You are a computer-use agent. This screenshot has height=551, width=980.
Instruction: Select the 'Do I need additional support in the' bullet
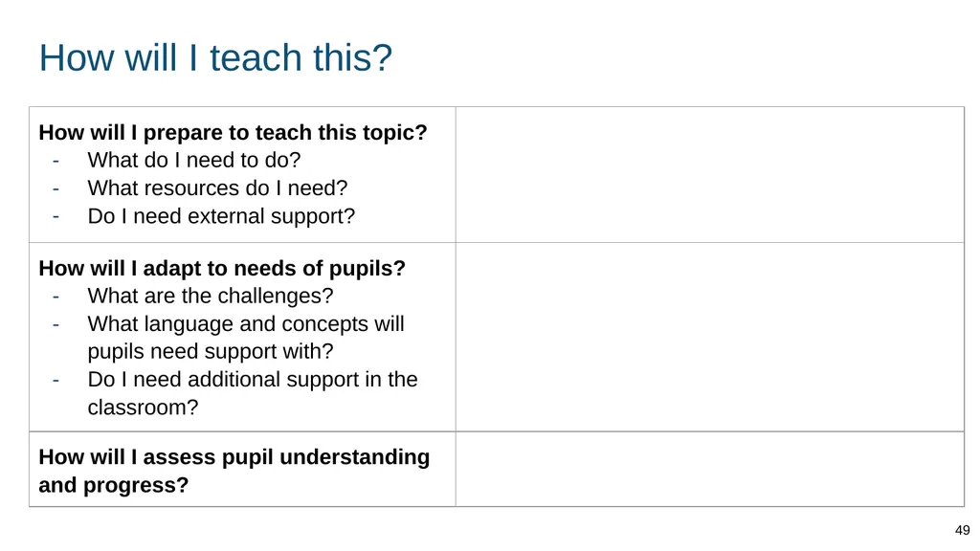tap(253, 379)
